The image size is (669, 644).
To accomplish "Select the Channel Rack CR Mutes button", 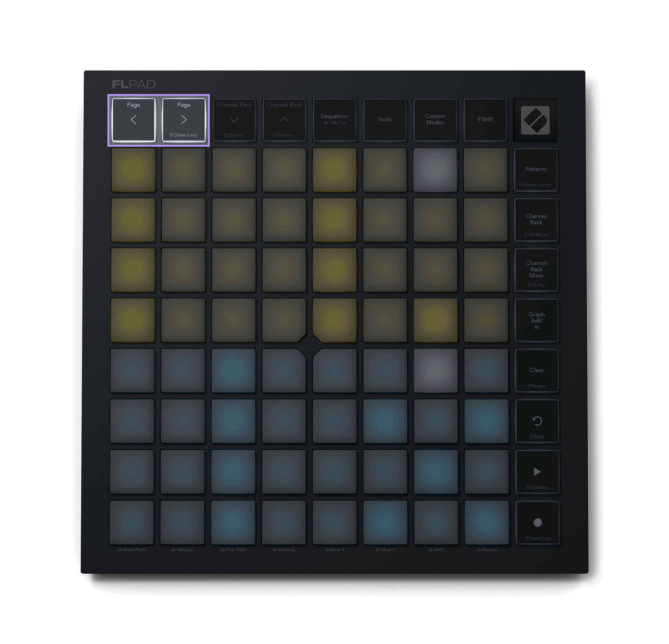I will point(536,220).
